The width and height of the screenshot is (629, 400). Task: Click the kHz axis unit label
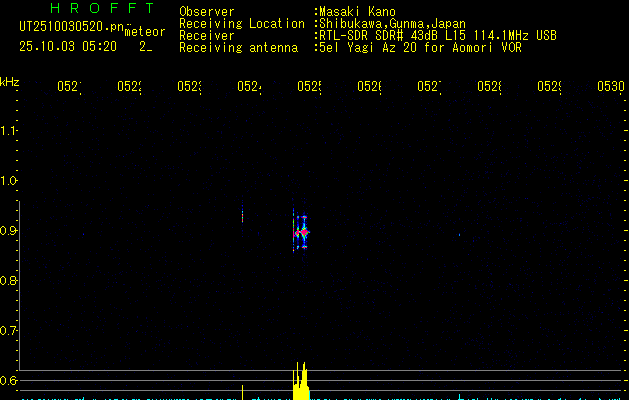9,82
